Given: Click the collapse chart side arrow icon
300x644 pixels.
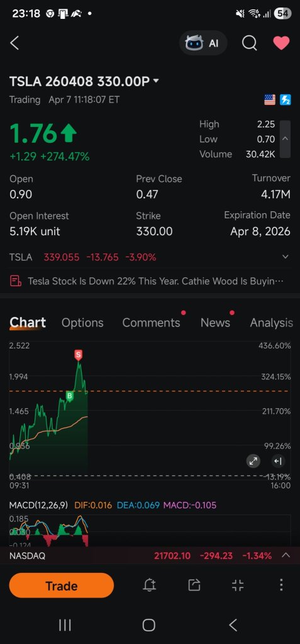Looking at the screenshot, I should (x=278, y=461).
